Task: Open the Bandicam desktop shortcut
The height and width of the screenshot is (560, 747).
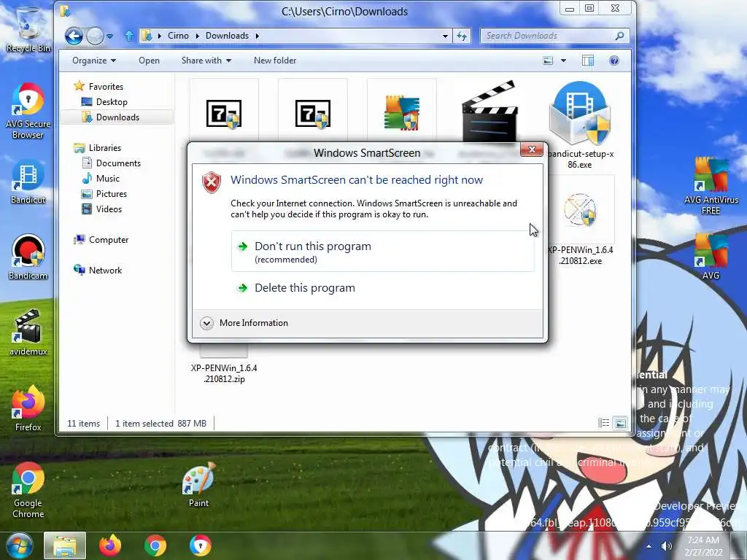Action: (28, 257)
